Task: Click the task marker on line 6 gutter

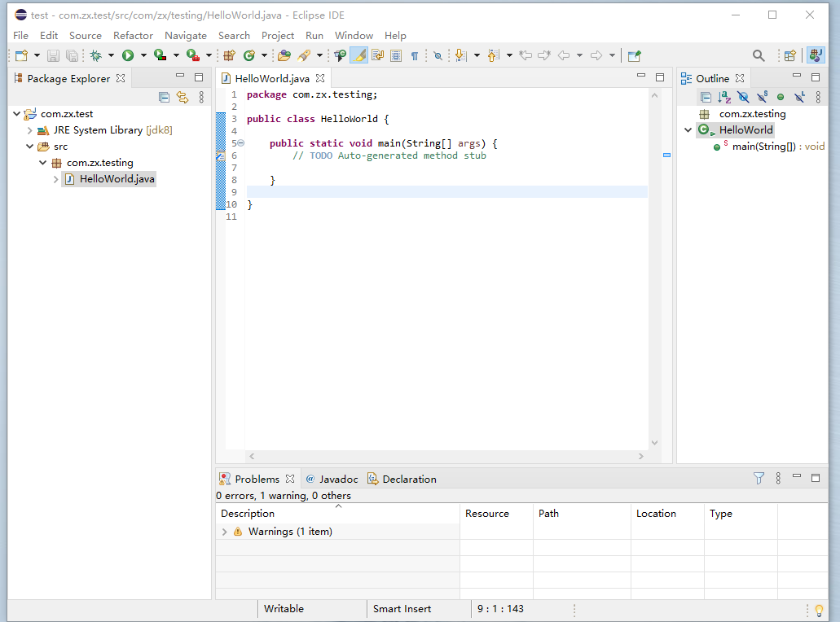Action: tap(221, 155)
